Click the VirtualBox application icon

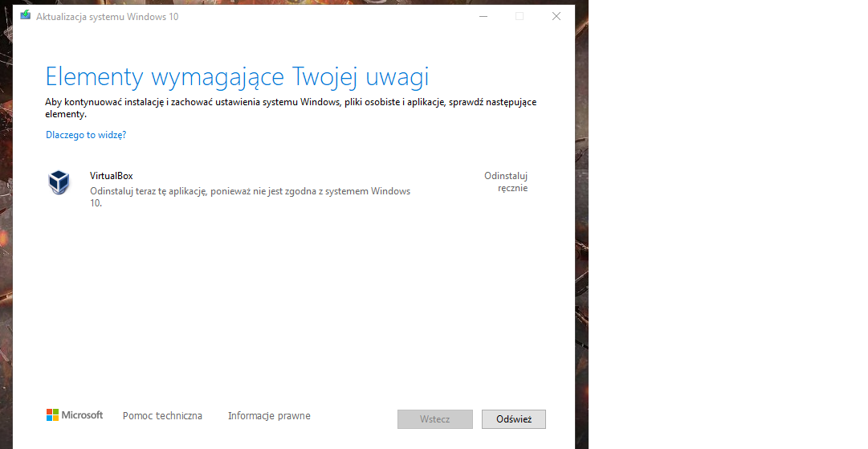(x=59, y=182)
